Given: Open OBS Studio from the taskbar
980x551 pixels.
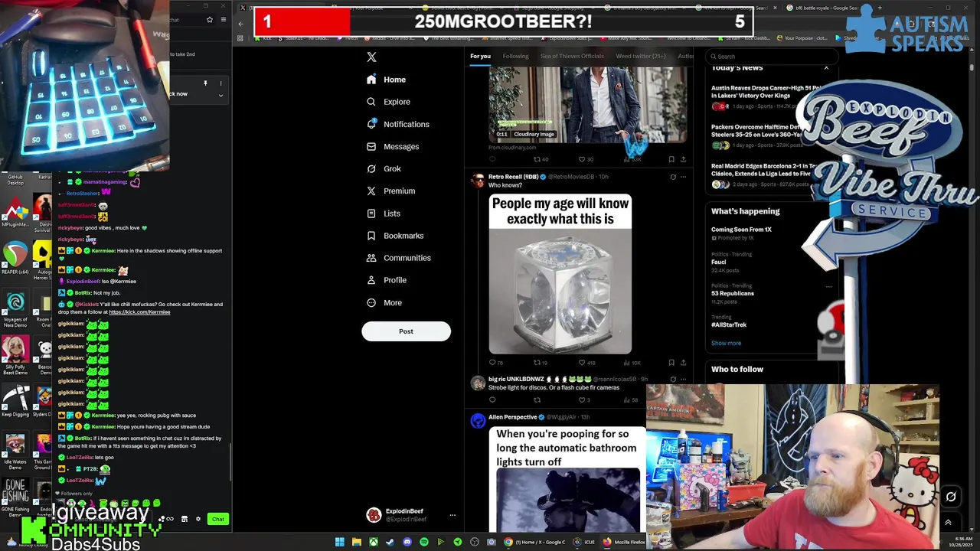Looking at the screenshot, I should (475, 542).
